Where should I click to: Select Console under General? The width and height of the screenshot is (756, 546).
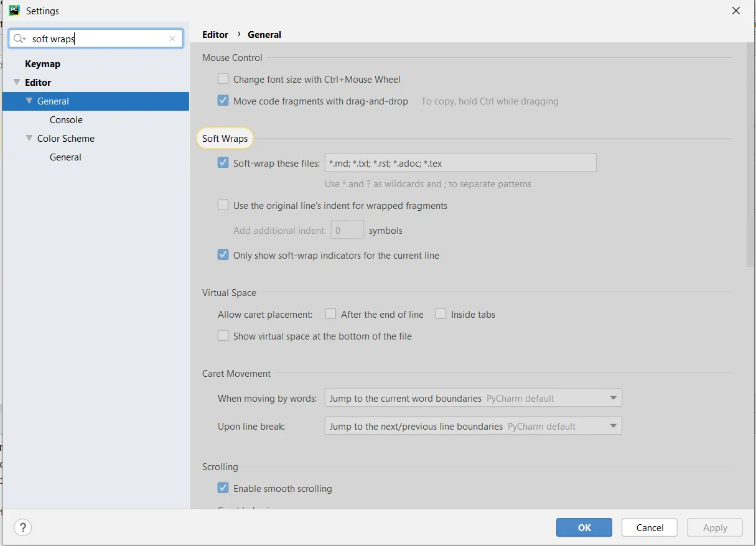point(66,119)
